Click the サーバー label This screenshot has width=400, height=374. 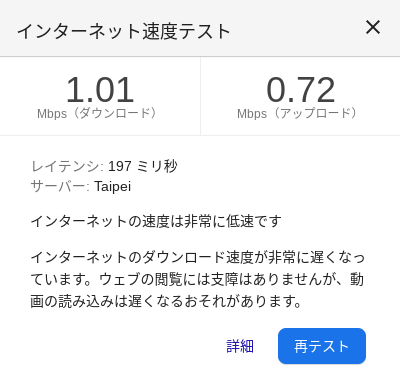tap(60, 186)
